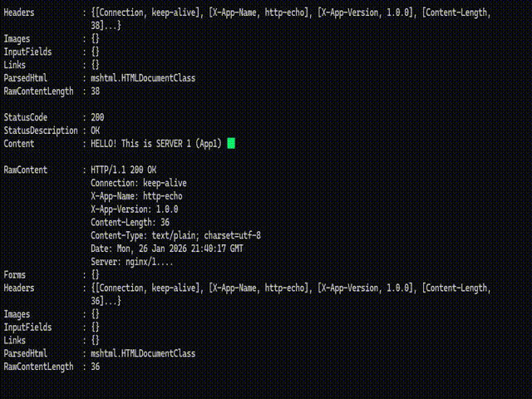Click the bottom mshtml.HTMLDocumentClass value
The height and width of the screenshot is (399, 532).
(x=143, y=353)
